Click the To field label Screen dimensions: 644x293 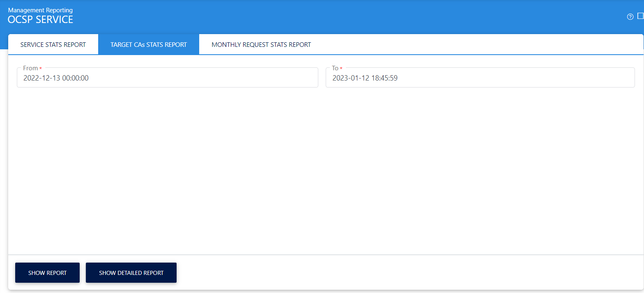pyautogui.click(x=335, y=68)
